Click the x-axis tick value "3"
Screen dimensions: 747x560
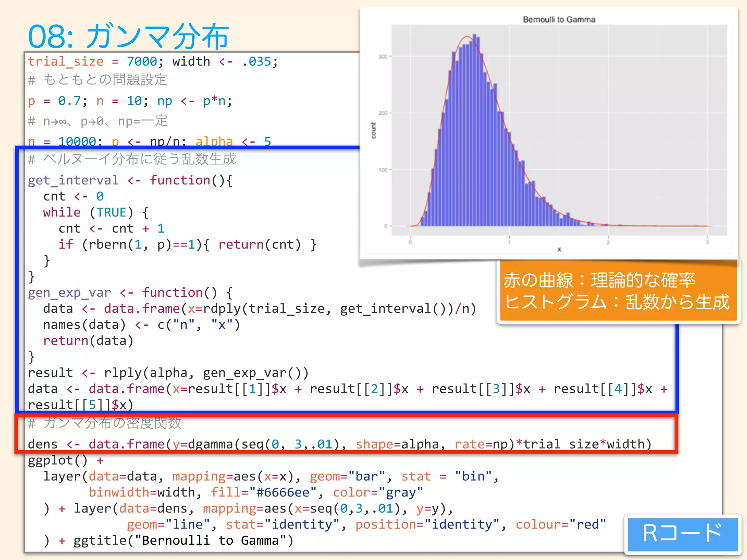point(707,242)
